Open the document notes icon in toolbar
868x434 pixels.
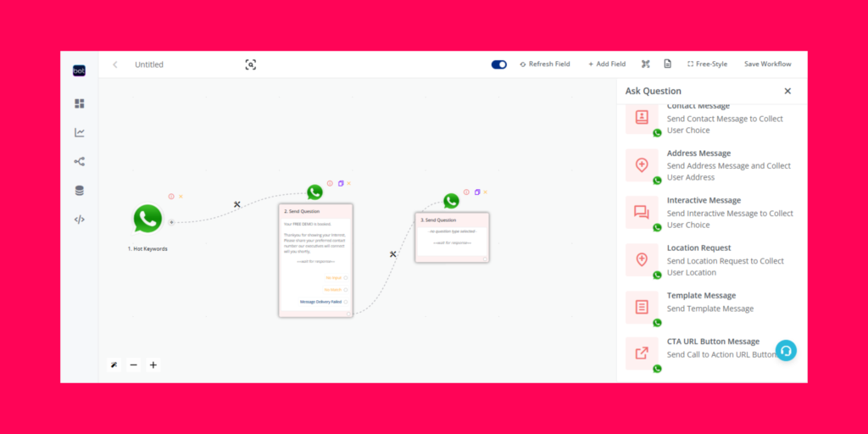668,64
